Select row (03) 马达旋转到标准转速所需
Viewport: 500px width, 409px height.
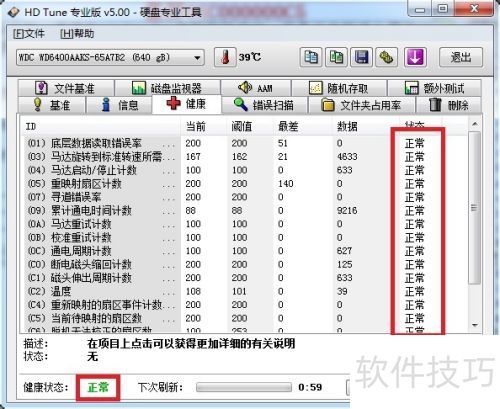click(x=243, y=157)
